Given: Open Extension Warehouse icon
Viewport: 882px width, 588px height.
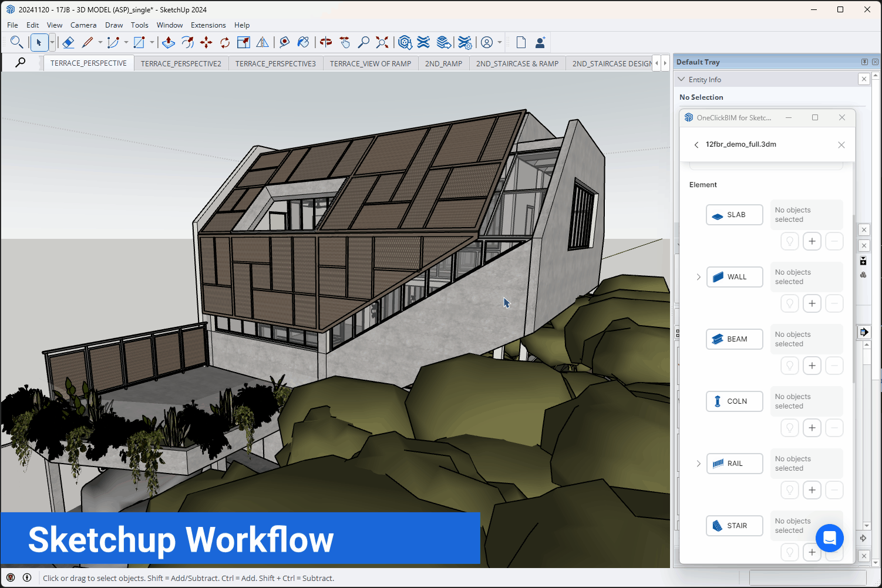Looking at the screenshot, I should coord(423,42).
